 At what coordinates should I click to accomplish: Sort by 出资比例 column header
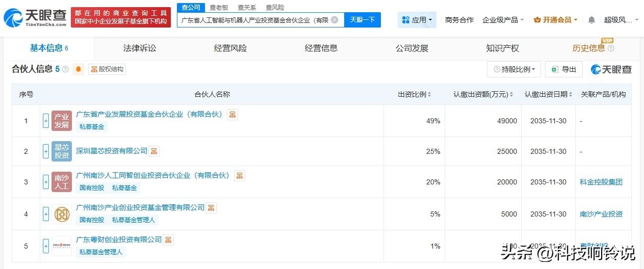coord(415,94)
